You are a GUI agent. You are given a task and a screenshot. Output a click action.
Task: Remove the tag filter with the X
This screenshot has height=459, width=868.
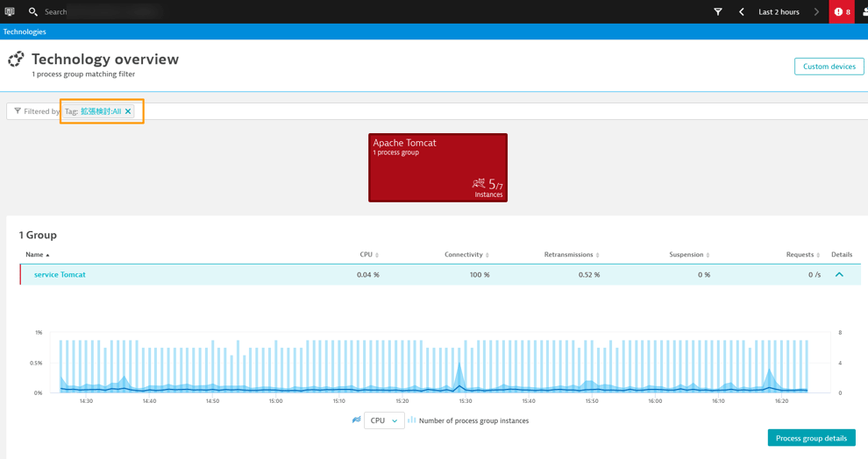128,111
